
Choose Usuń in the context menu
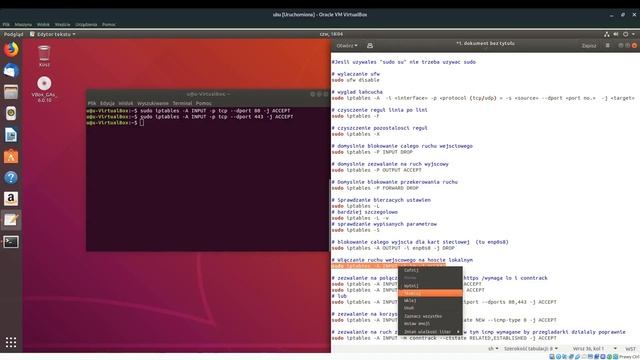tap(431, 308)
